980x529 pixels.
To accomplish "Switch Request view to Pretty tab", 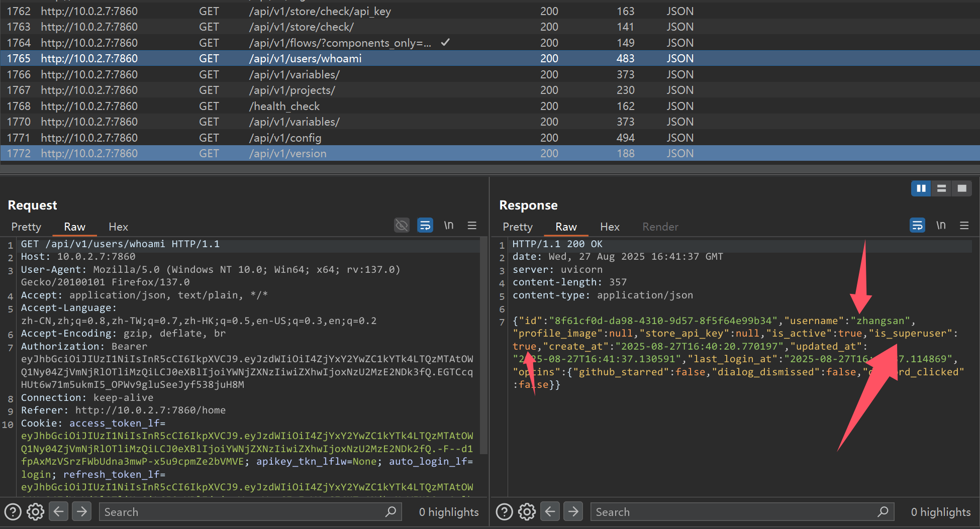I will (x=26, y=227).
